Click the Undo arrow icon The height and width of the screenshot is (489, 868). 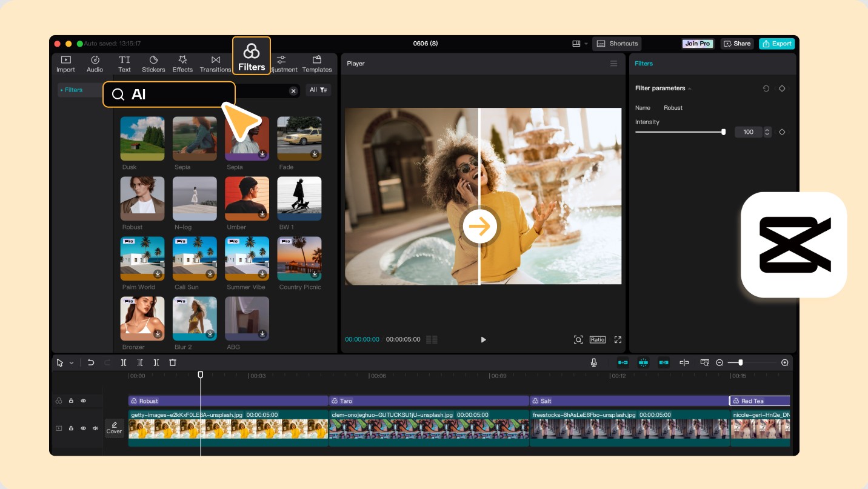[x=91, y=362]
